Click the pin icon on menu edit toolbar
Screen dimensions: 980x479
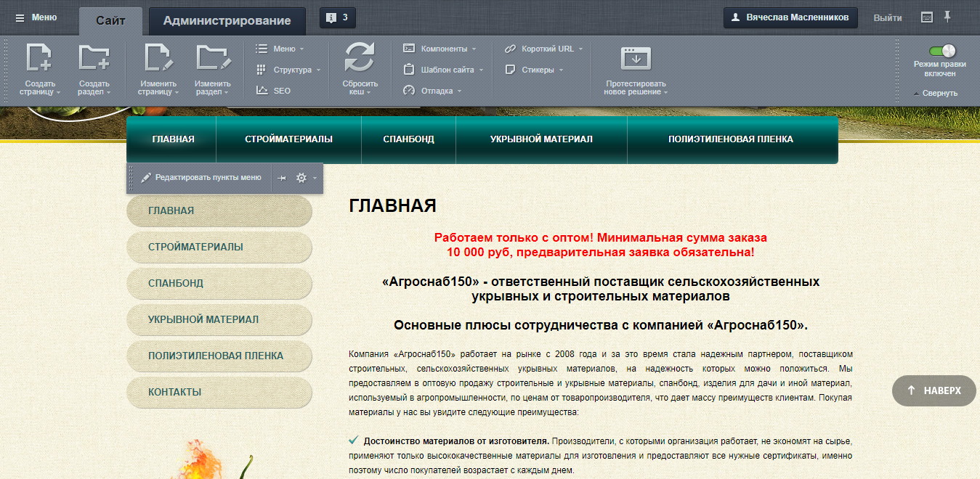[283, 178]
